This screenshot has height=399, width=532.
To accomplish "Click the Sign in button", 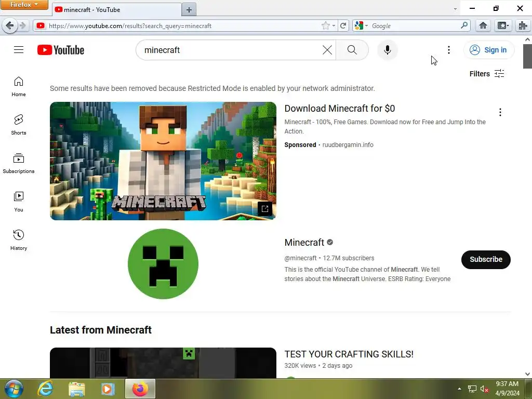I will [488, 50].
